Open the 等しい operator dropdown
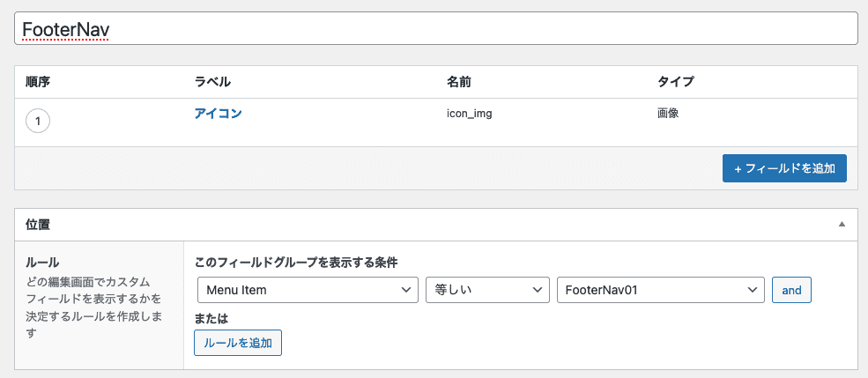The width and height of the screenshot is (868, 378). coord(487,290)
